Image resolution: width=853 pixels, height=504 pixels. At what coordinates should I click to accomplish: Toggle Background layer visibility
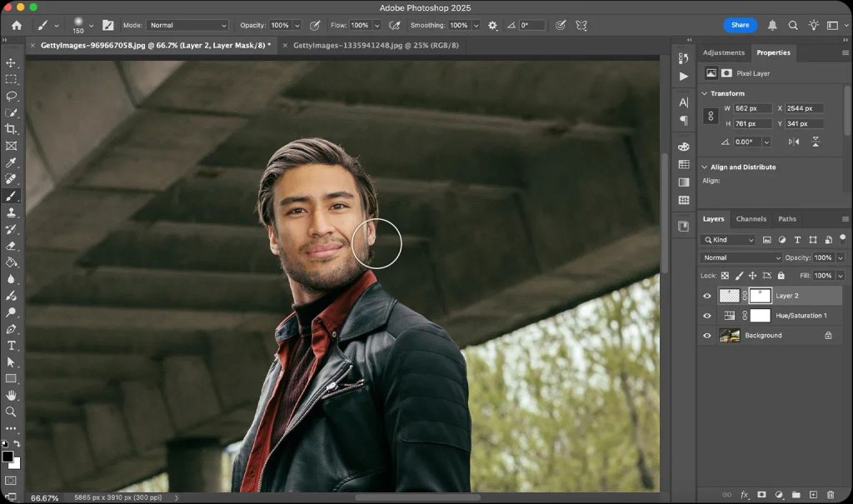click(707, 336)
